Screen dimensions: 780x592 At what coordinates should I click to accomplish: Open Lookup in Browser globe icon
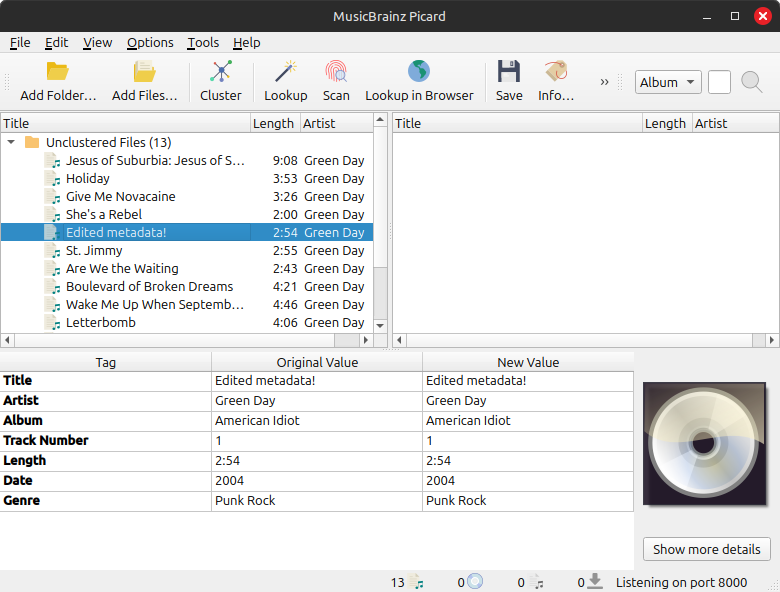419,71
